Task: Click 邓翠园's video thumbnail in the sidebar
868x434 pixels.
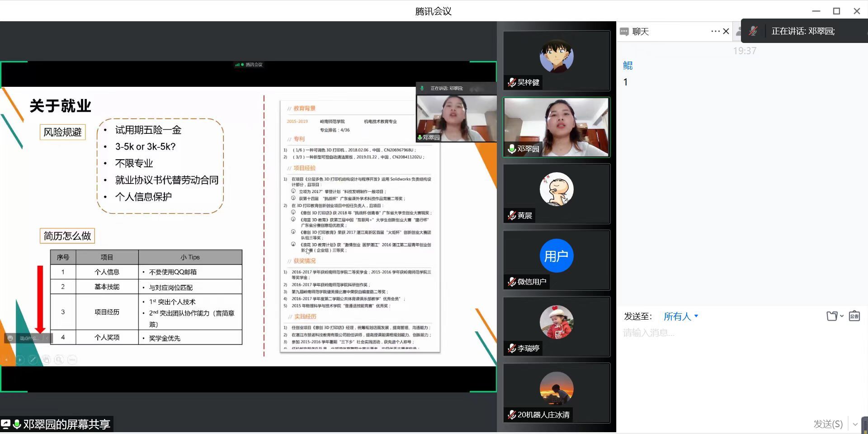Action: [x=557, y=127]
